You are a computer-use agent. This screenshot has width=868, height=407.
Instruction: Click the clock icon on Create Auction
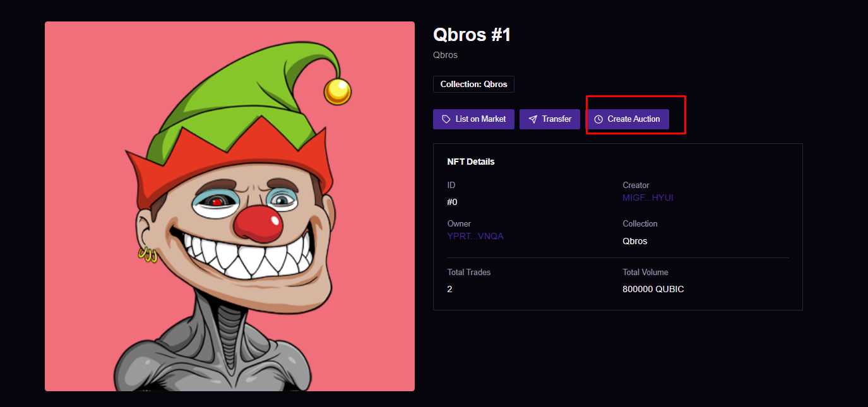(x=598, y=119)
